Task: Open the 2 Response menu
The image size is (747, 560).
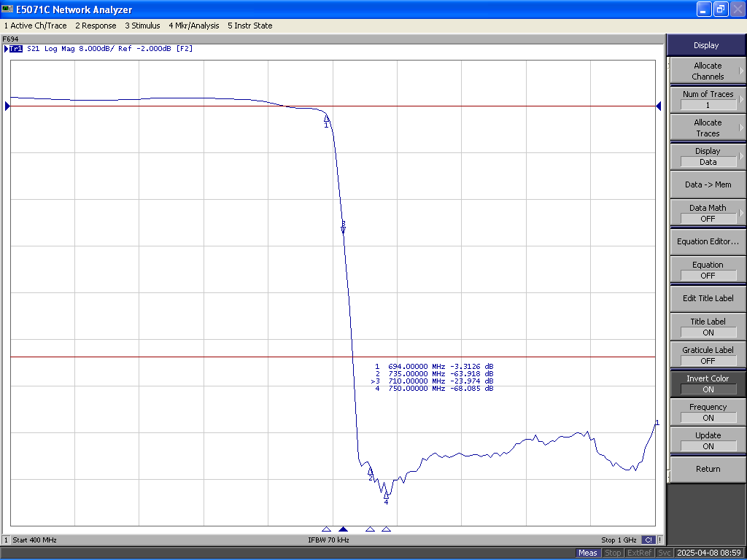Action: [x=96, y=26]
